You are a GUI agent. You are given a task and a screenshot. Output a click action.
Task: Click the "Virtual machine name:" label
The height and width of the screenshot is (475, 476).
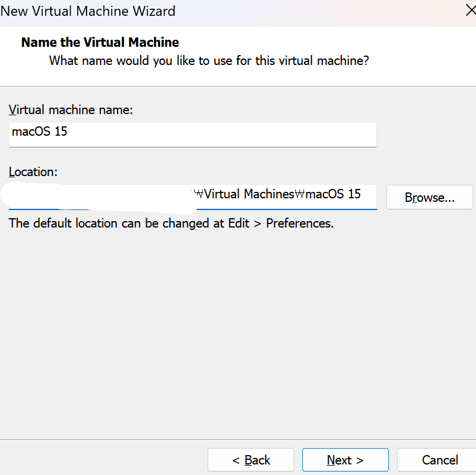71,110
